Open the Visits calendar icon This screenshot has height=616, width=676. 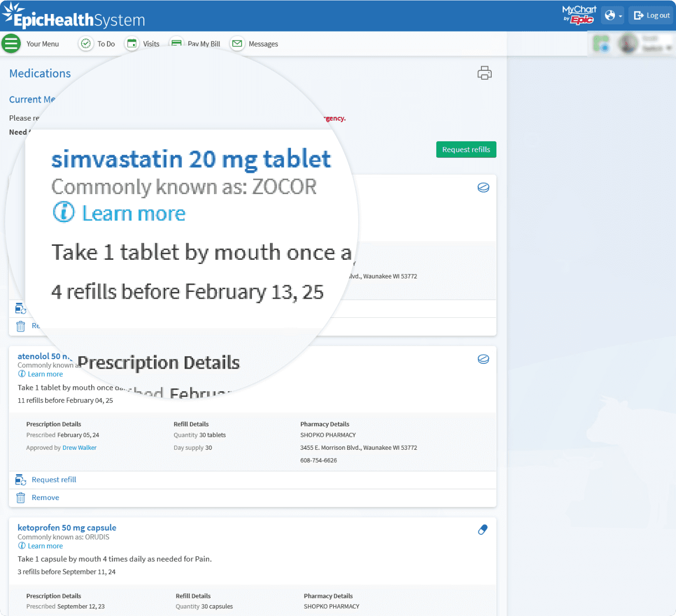132,44
